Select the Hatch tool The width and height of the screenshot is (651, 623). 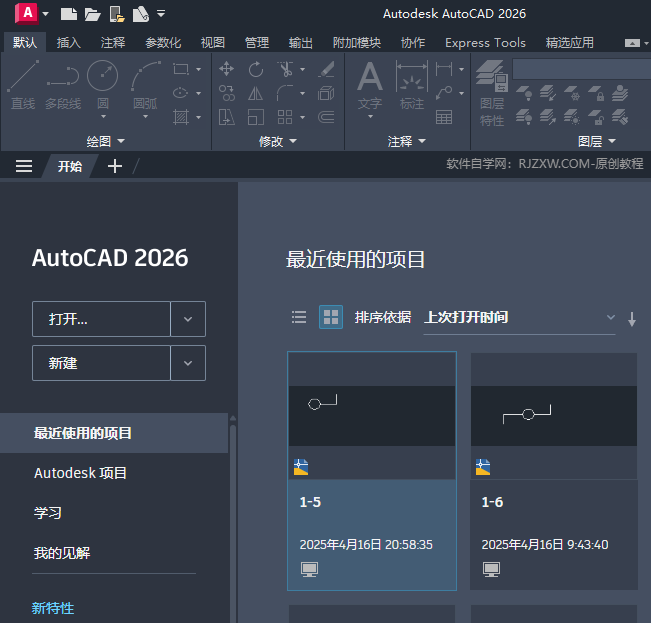pos(181,117)
